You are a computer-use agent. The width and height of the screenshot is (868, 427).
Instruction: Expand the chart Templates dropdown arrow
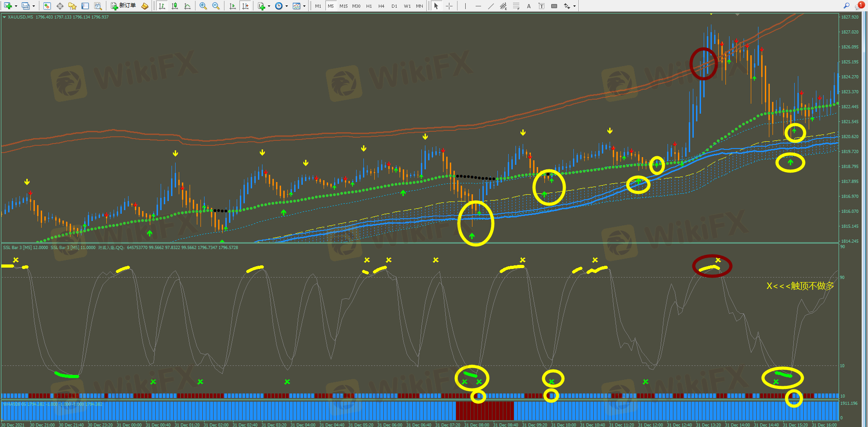304,6
